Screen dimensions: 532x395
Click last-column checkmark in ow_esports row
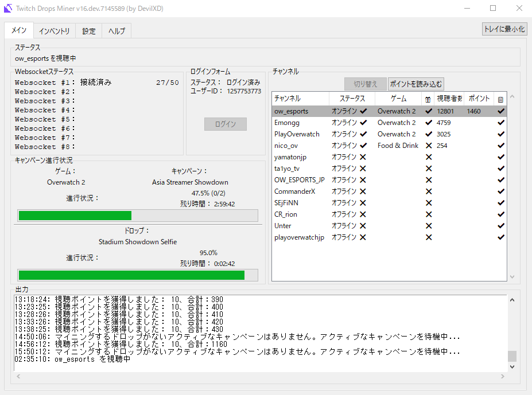click(501, 111)
